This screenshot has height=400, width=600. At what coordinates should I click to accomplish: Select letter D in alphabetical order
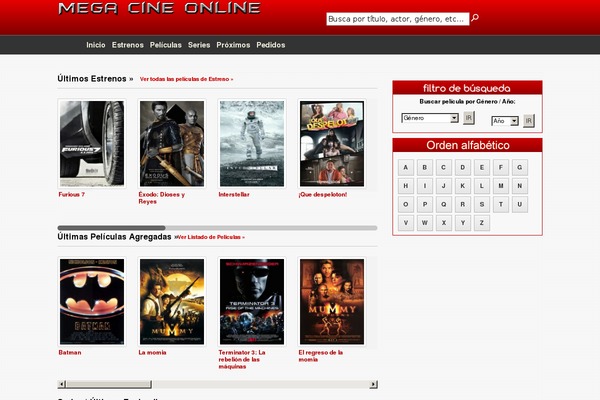[463, 167]
